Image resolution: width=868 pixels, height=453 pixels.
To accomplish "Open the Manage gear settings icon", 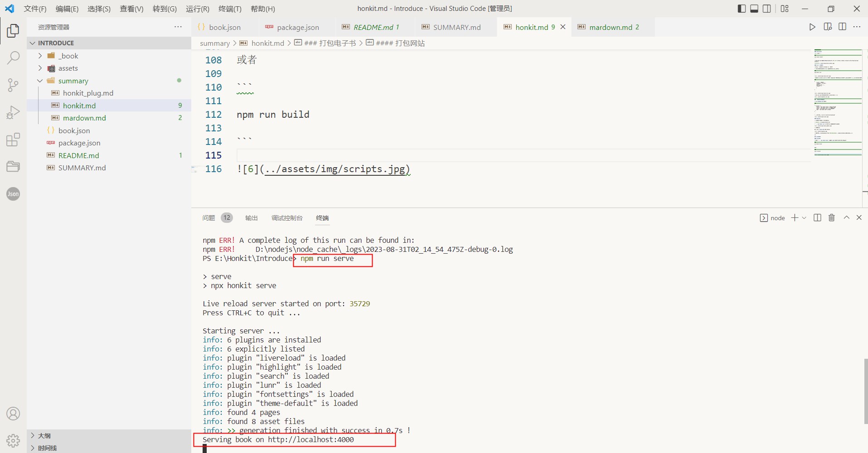I will point(13,440).
